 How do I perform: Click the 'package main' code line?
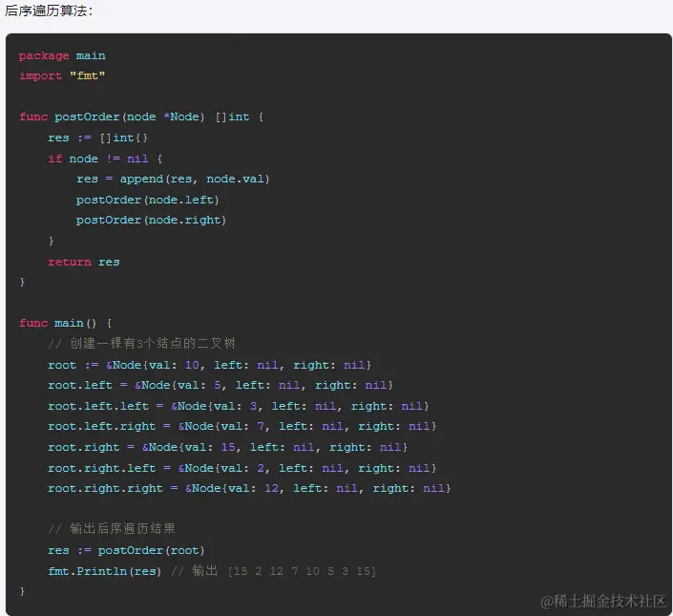point(62,55)
